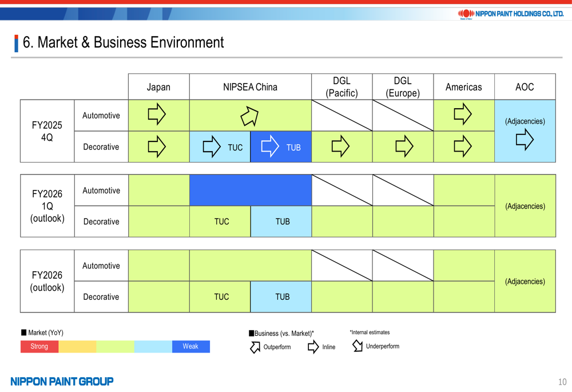Select the red Strong swatch in market legend
Image resolution: width=572 pixels, height=392 pixels.
tap(39, 346)
